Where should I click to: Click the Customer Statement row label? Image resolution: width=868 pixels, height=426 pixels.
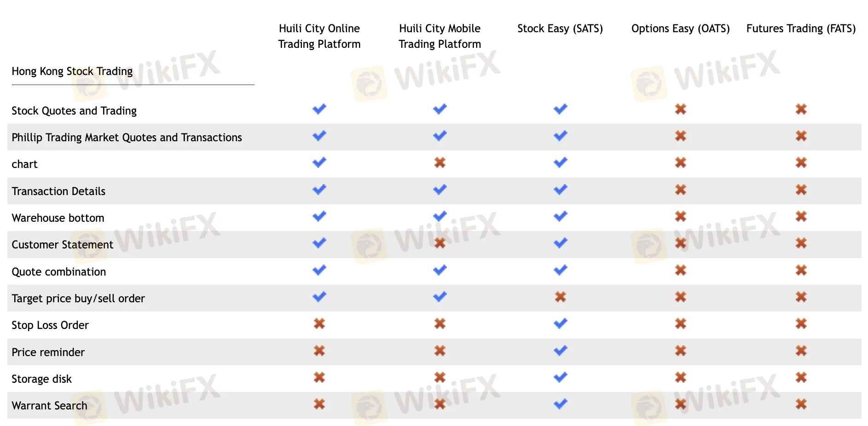[62, 245]
